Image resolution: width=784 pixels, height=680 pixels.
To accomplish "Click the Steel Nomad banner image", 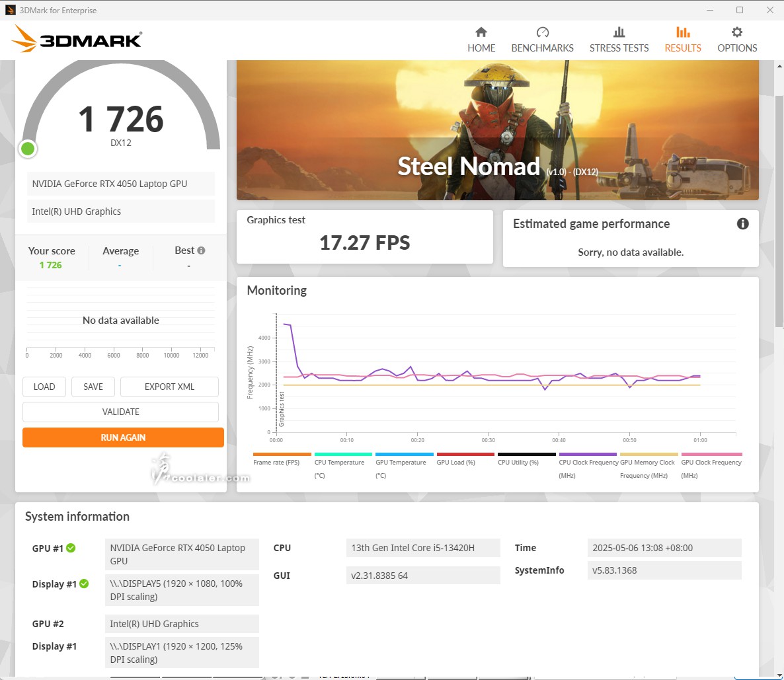I will pyautogui.click(x=498, y=130).
